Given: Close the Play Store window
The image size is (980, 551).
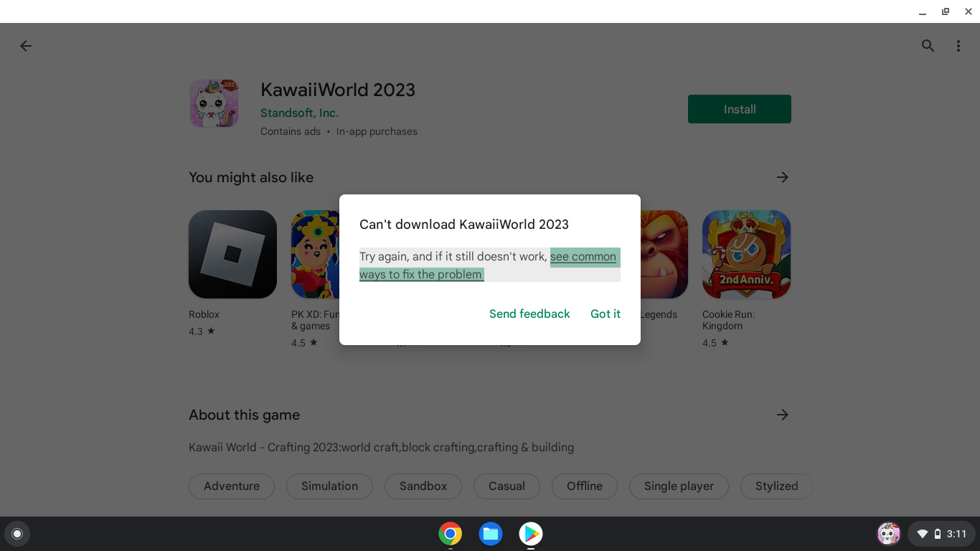Looking at the screenshot, I should [x=969, y=11].
